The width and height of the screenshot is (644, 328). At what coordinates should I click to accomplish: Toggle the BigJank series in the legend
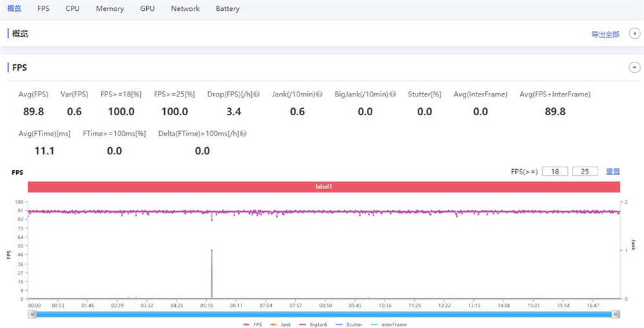313,325
